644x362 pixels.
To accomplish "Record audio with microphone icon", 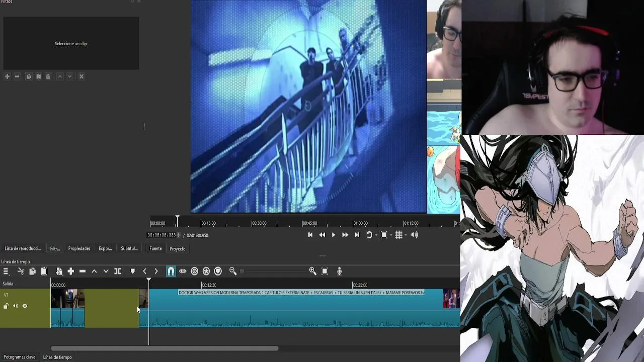I will click(x=340, y=271).
